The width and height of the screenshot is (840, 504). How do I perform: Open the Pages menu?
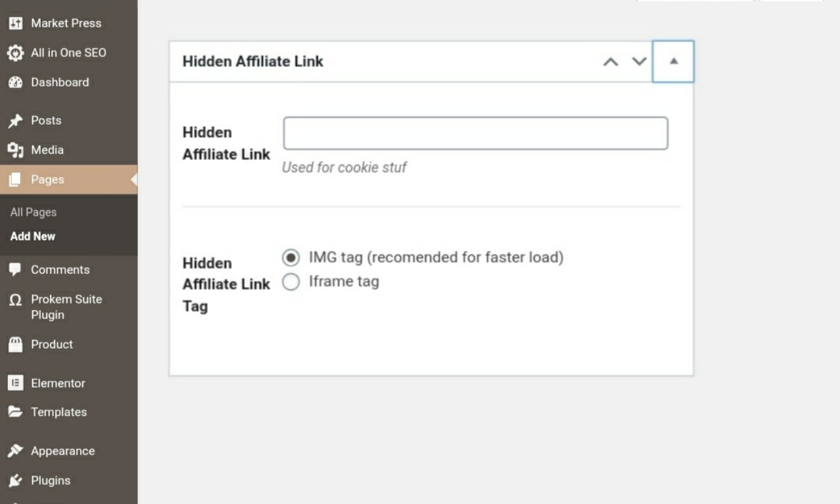click(x=47, y=180)
